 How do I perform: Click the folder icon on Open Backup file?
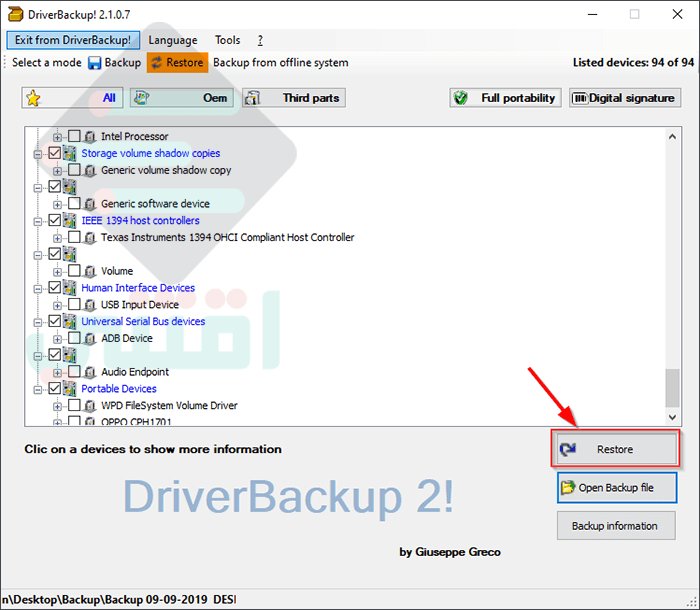[x=568, y=487]
